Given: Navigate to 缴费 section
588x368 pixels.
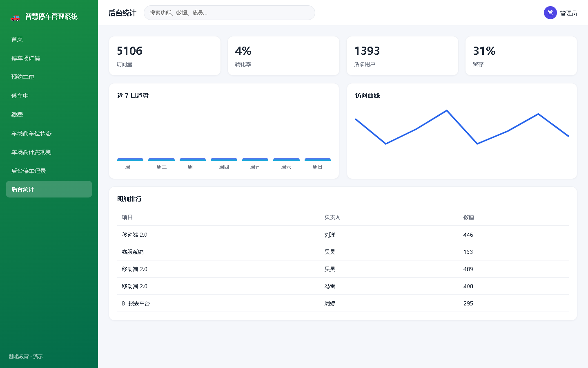Looking at the screenshot, I should point(49,114).
